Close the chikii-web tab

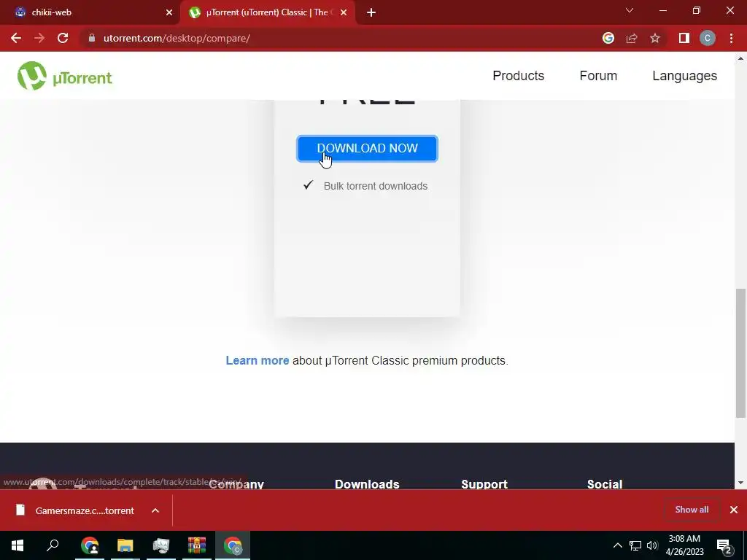[169, 12]
